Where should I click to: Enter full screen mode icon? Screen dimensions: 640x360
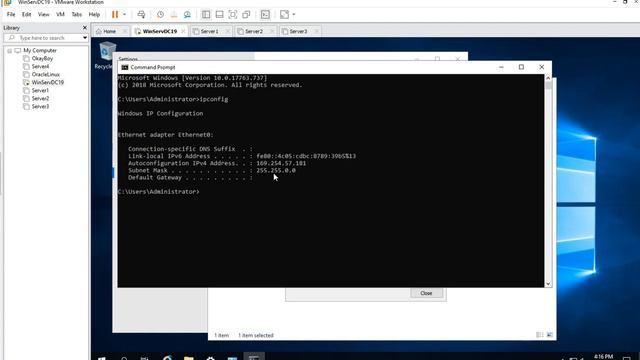(233, 15)
